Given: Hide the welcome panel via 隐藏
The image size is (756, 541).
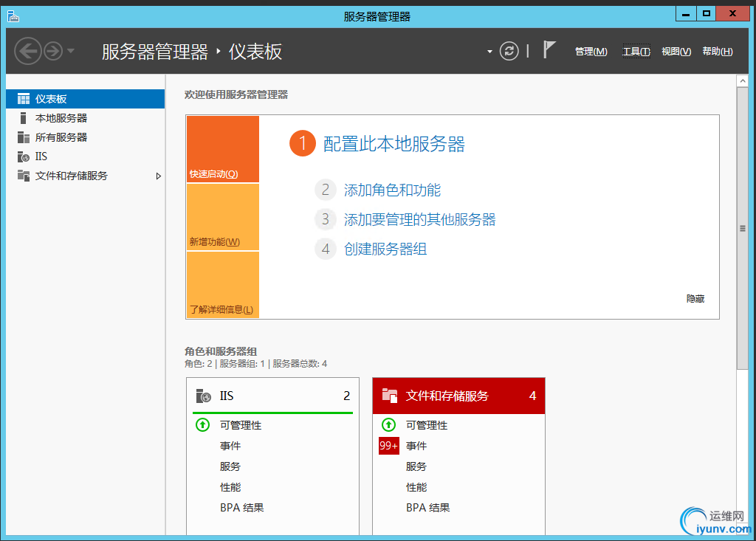Looking at the screenshot, I should pos(695,299).
